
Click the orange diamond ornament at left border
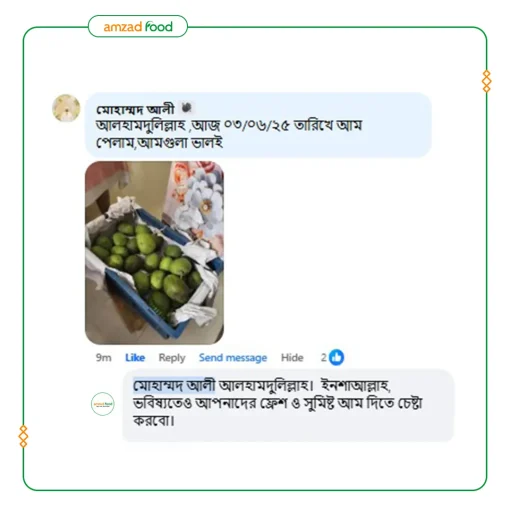[23, 436]
